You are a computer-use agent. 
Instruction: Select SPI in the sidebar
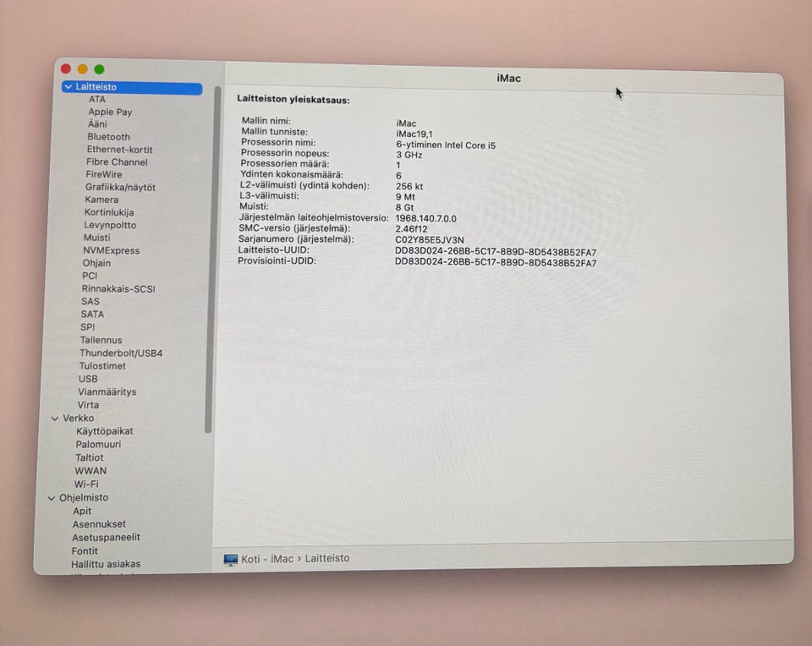pyautogui.click(x=87, y=327)
